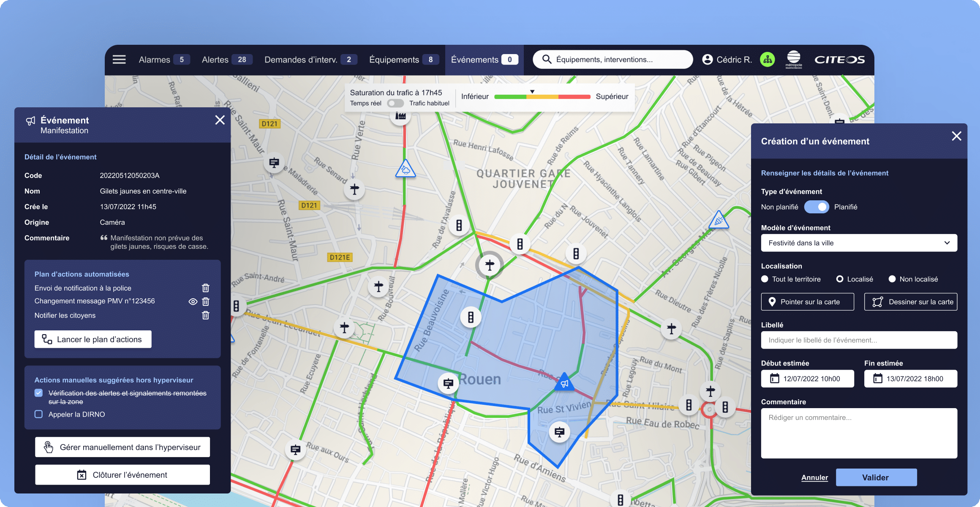Click the search field Équipements, interventions

pyautogui.click(x=613, y=60)
